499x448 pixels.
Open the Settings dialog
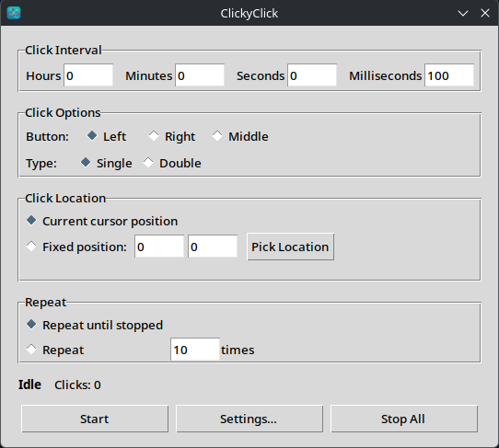249,419
